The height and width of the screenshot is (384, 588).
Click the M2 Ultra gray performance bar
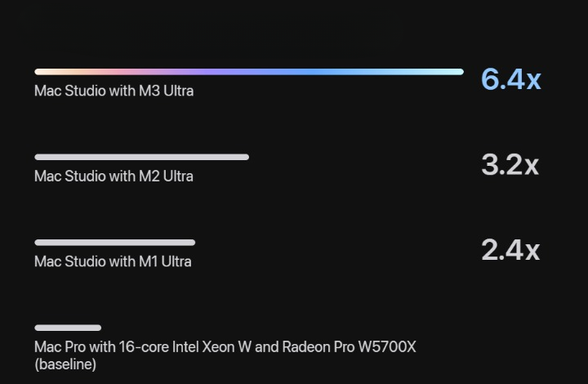pyautogui.click(x=142, y=157)
